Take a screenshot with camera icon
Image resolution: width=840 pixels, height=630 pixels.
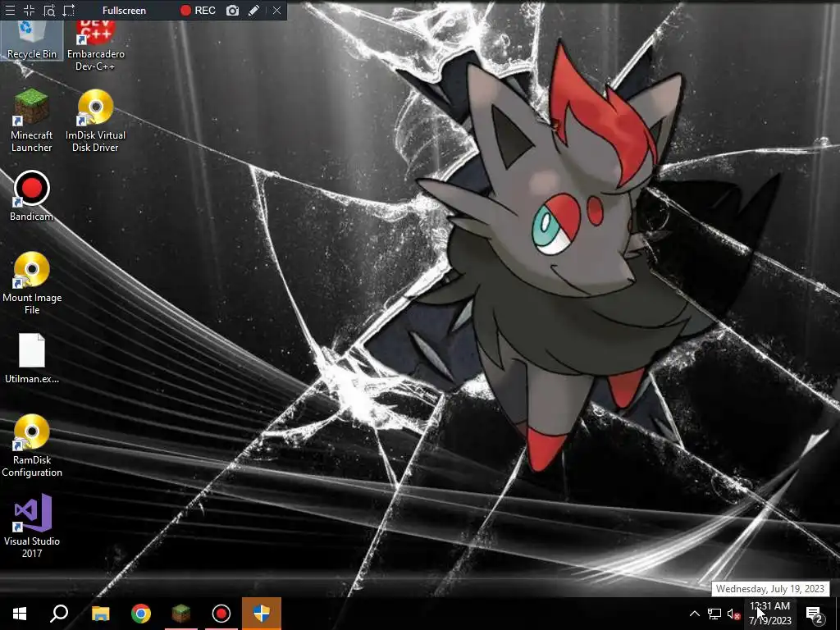pos(232,10)
